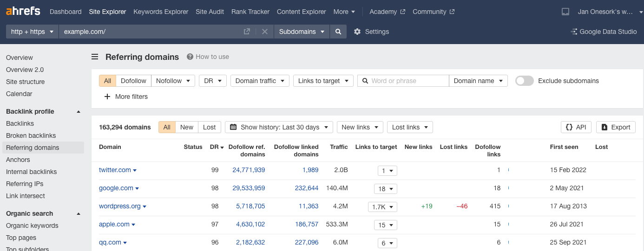This screenshot has width=644, height=251.
Task: Click the bar indicator in twitter.com row
Action: coord(509,170)
